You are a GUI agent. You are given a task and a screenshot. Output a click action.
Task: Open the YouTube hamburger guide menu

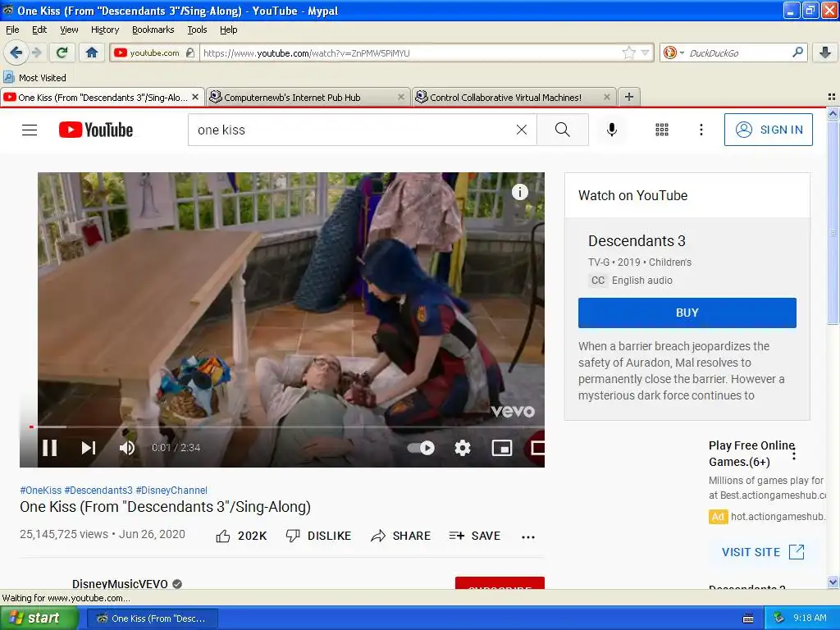[30, 130]
